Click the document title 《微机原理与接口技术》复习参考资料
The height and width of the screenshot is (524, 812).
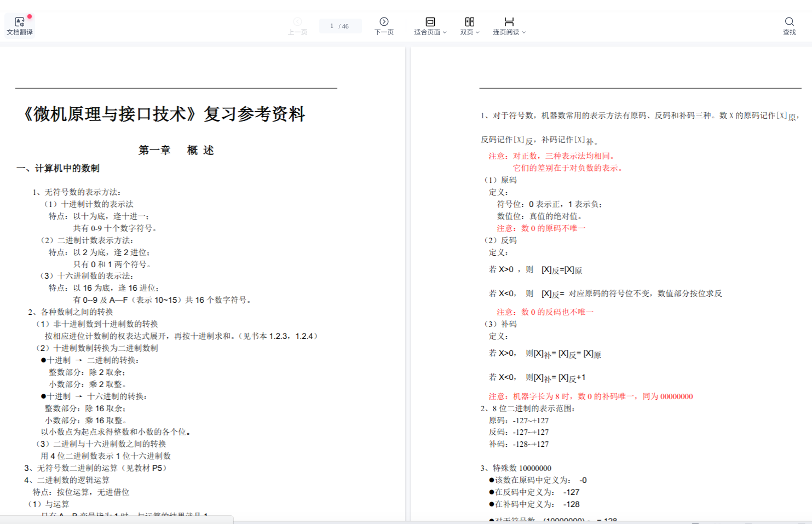[x=163, y=114]
